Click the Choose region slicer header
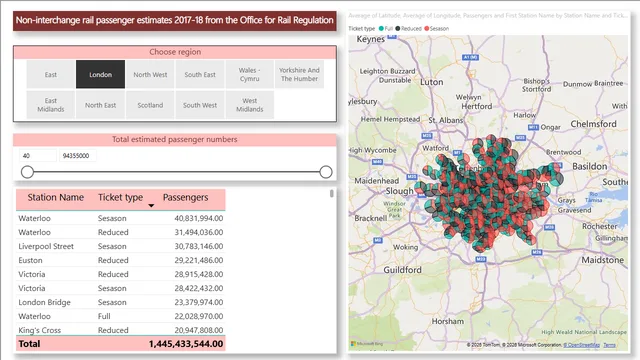640x360 pixels. 175,52
